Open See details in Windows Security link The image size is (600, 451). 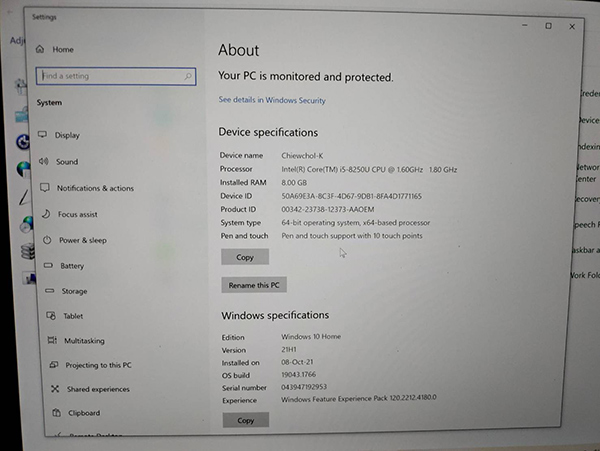(x=272, y=100)
